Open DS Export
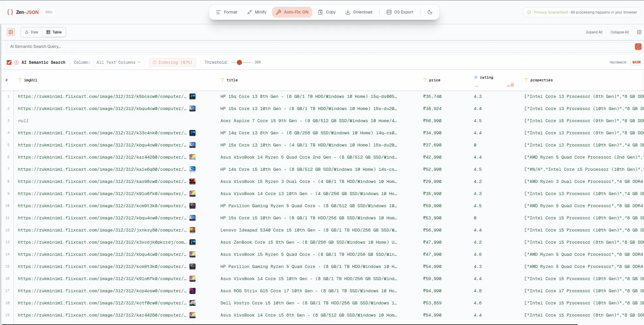This screenshot has width=644, height=325. tap(400, 12)
